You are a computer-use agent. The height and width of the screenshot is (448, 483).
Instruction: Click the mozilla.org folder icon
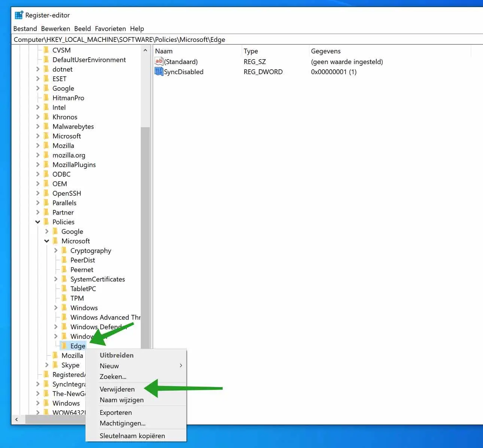click(46, 155)
